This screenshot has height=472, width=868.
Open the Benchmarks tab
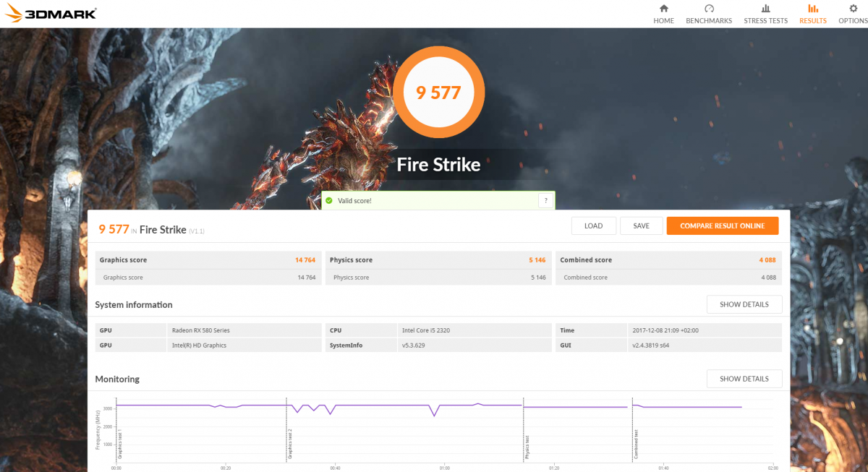[x=709, y=14]
